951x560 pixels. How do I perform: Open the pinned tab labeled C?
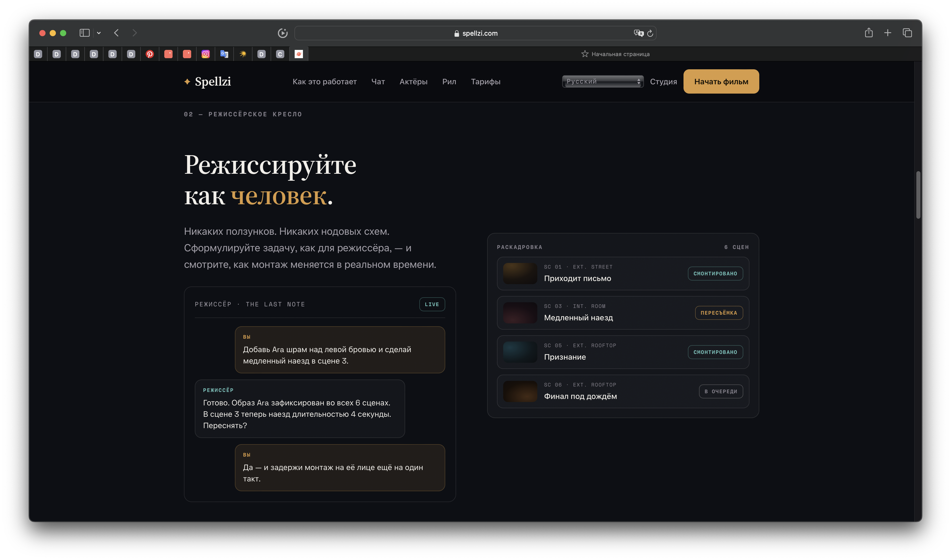[x=280, y=54]
